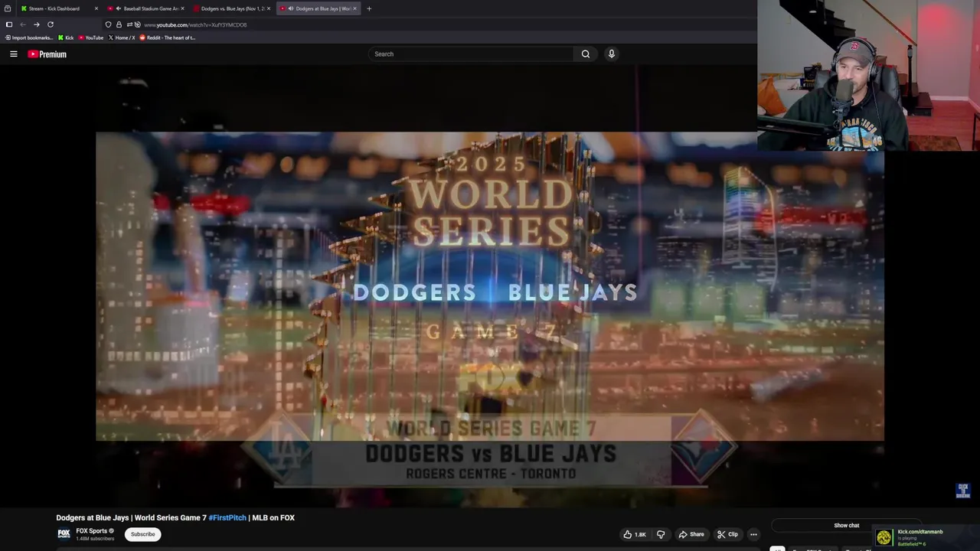The height and width of the screenshot is (551, 980).
Task: Open a new browser tab
Action: tap(369, 8)
